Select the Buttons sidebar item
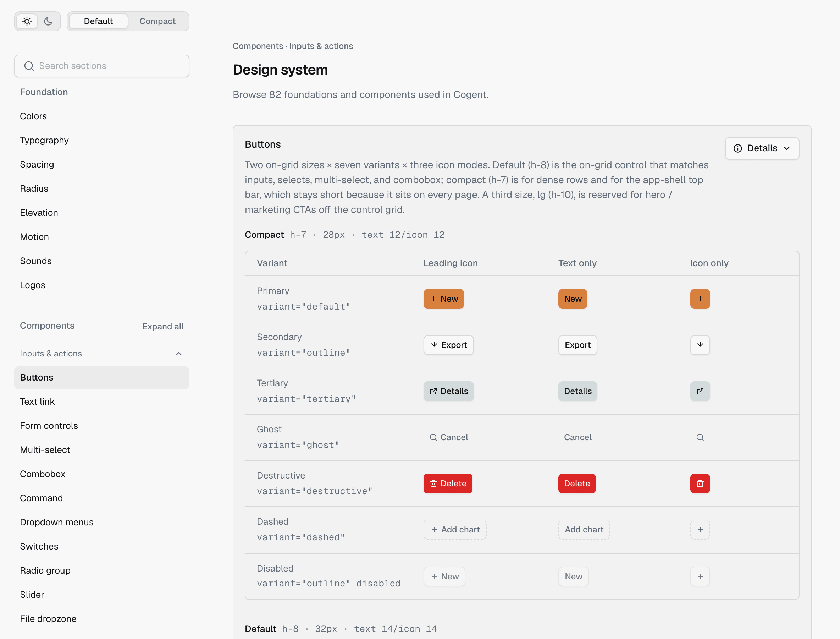The width and height of the screenshot is (840, 639). pyautogui.click(x=102, y=377)
